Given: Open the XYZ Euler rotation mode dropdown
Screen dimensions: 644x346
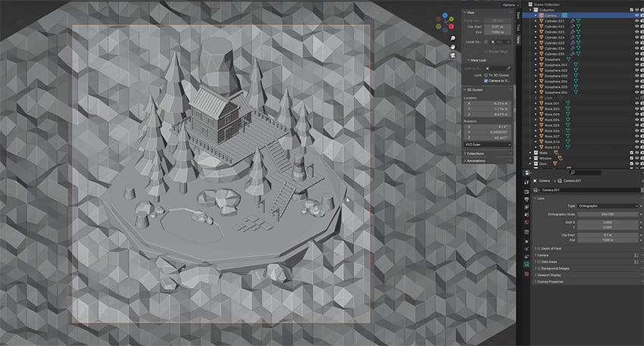Looking at the screenshot, I should pos(487,145).
